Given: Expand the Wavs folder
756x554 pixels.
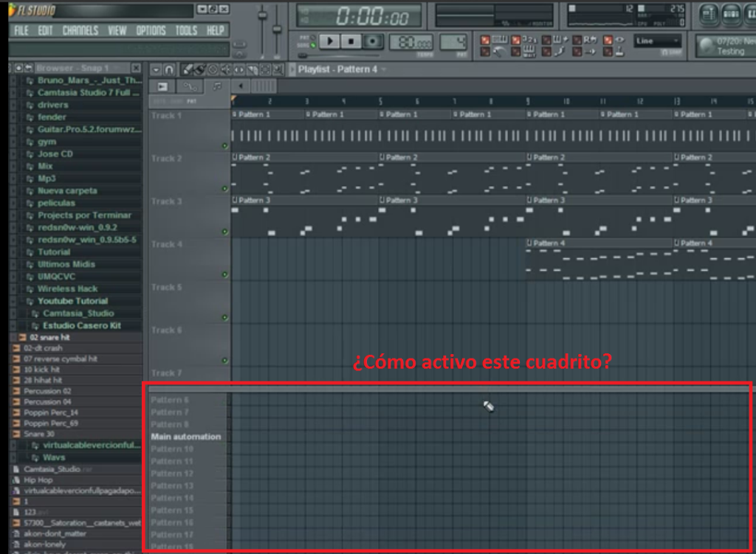Looking at the screenshot, I should (x=53, y=457).
